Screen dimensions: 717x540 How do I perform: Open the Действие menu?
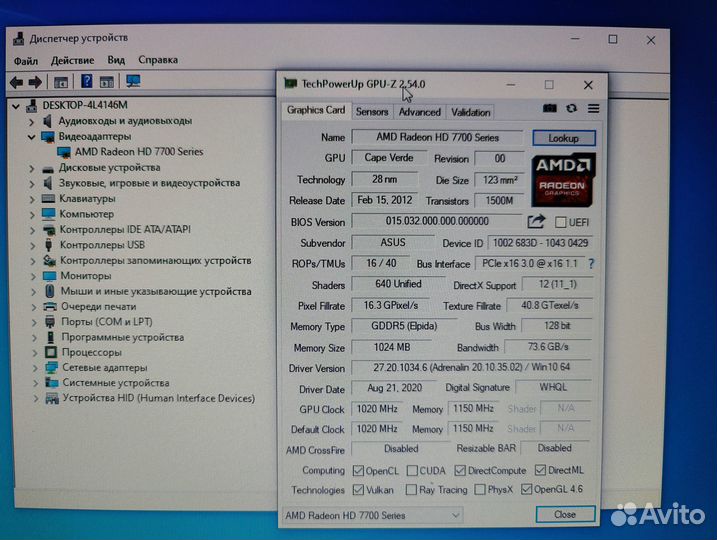pos(72,60)
